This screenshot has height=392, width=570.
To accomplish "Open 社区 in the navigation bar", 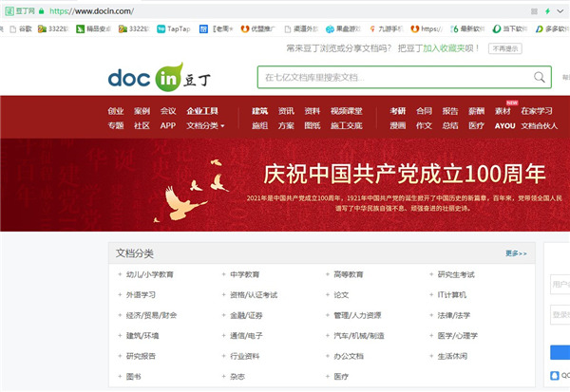I will click(x=142, y=125).
